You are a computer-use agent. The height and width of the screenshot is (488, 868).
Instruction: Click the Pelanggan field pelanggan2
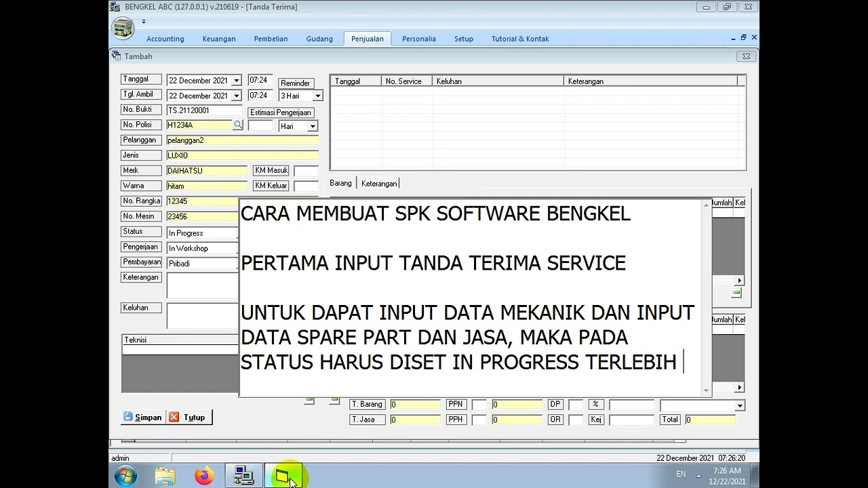tap(242, 140)
